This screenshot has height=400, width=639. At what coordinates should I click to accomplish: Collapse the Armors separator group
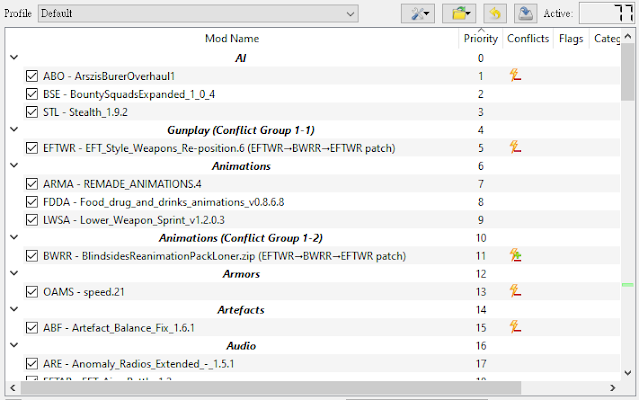pos(14,273)
